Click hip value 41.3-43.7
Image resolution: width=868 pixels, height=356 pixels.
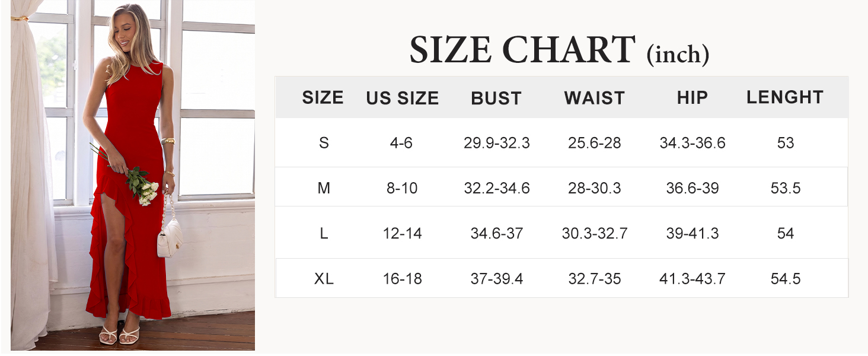coord(693,278)
